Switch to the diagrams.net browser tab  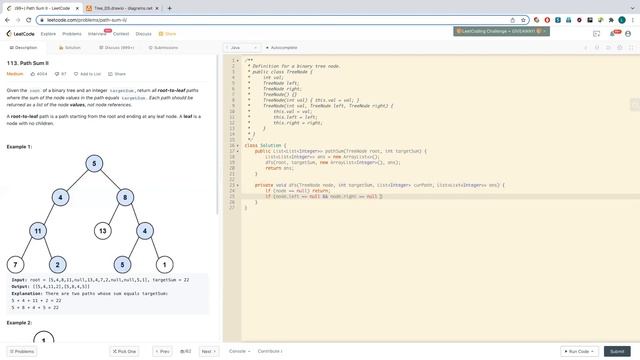point(122,8)
